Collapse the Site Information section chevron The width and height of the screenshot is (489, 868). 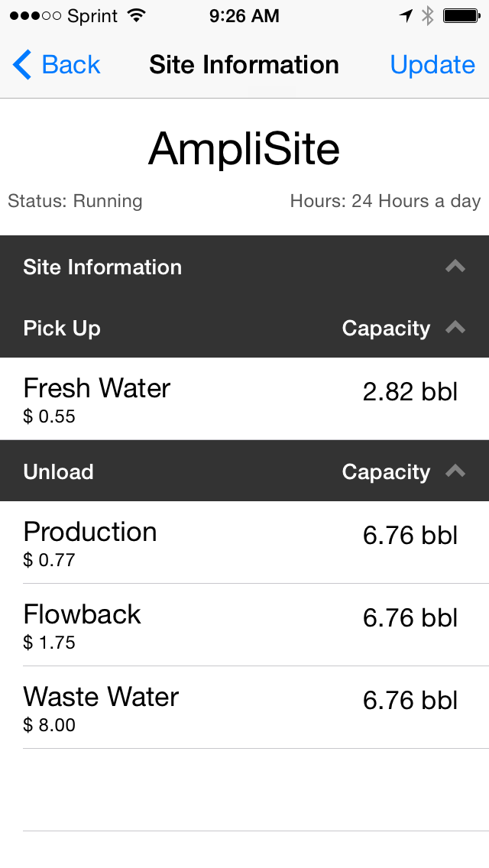(x=455, y=267)
